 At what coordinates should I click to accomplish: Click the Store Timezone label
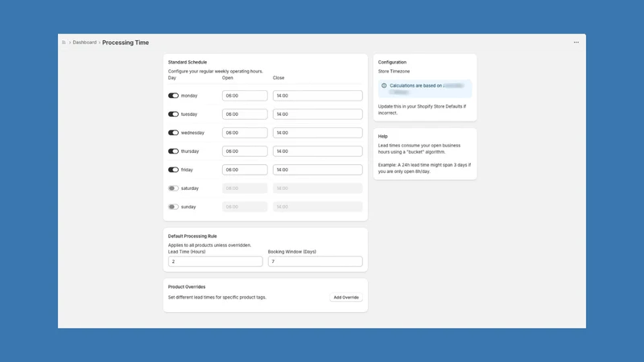(x=394, y=71)
